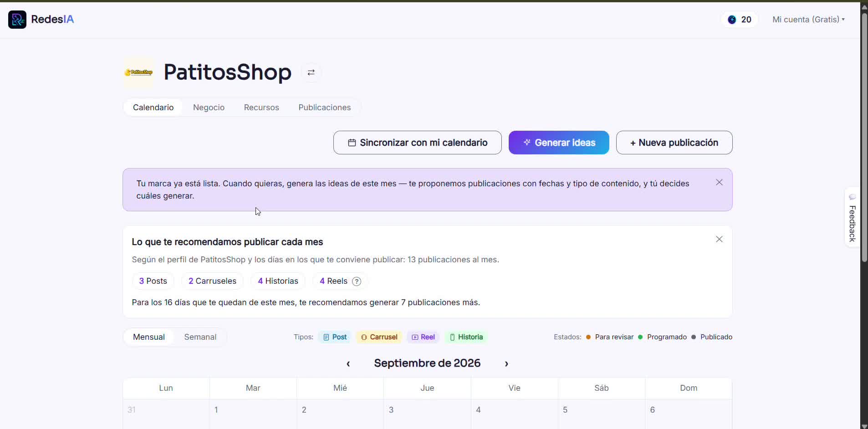Close the monthly recommendations card
Viewport: 868px width, 429px height.
719,239
